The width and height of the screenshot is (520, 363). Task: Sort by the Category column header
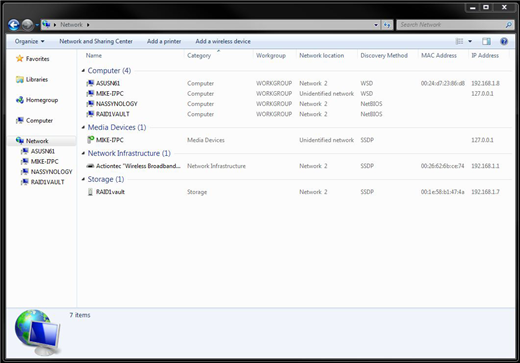point(199,55)
